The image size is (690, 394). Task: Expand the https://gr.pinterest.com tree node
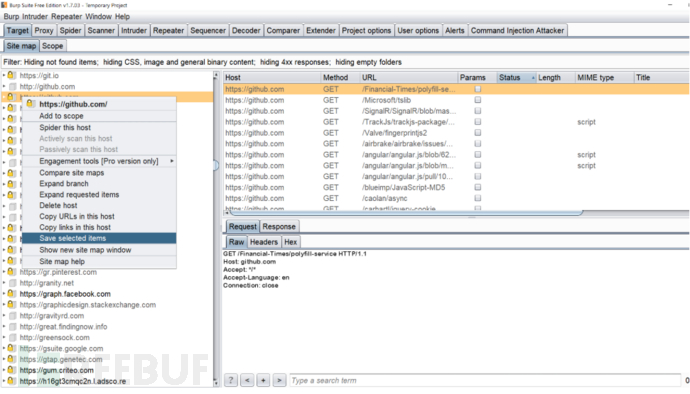click(x=4, y=272)
